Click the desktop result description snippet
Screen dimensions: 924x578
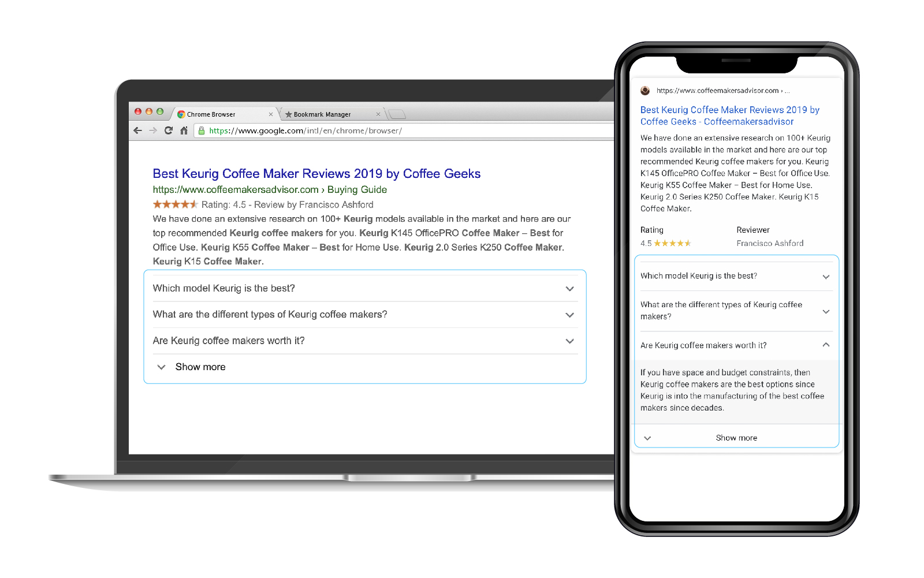click(x=362, y=240)
